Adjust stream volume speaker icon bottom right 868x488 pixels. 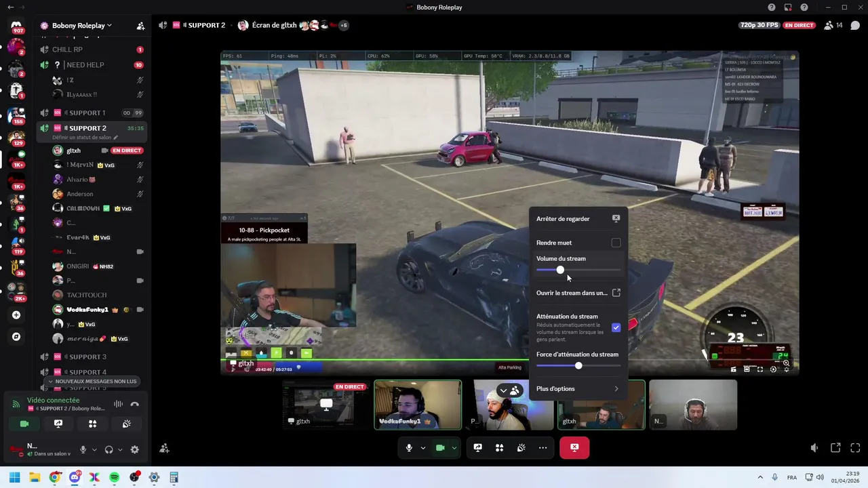[x=814, y=448]
